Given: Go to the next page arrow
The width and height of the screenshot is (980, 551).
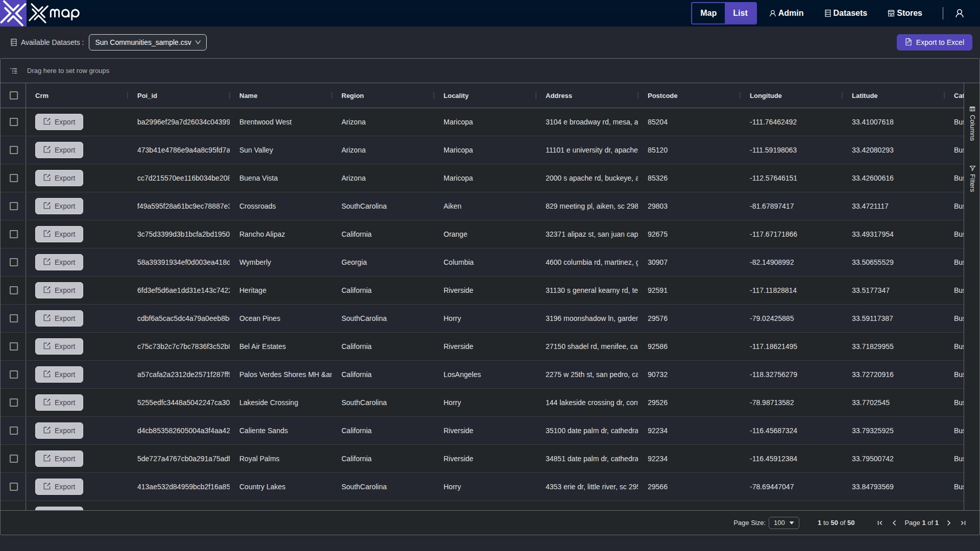Looking at the screenshot, I should pyautogui.click(x=948, y=523).
